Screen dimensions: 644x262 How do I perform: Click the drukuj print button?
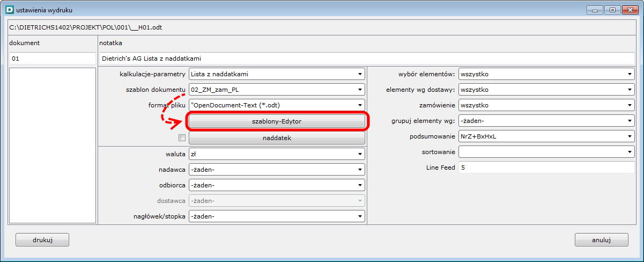pos(42,239)
